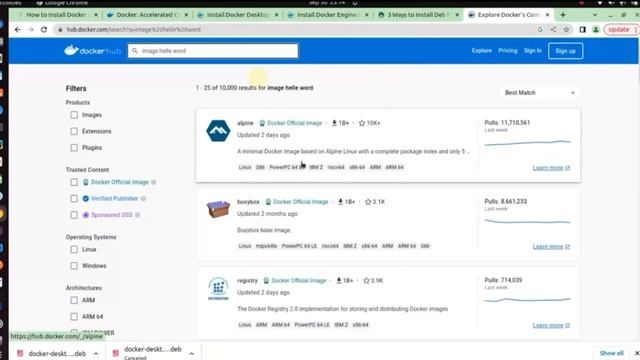
Task: Click the Docker Official Image badge on alpine
Action: 291,123
